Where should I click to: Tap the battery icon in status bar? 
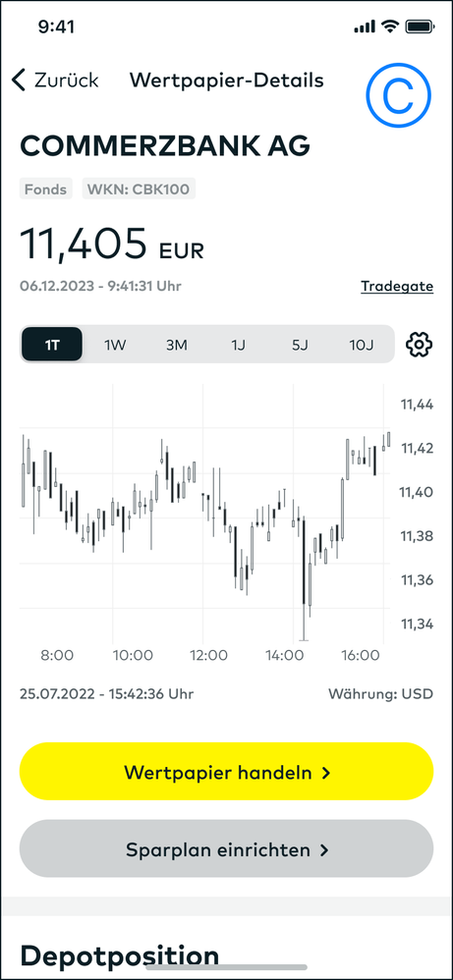point(420,27)
